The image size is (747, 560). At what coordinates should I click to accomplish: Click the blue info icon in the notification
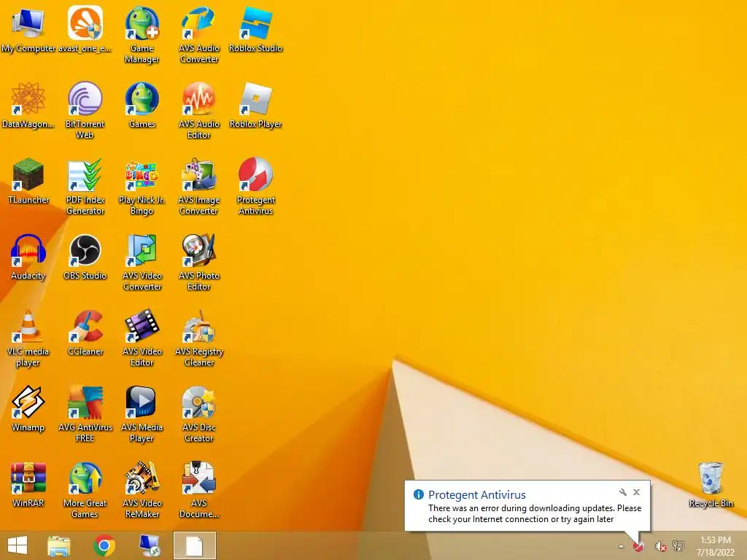[x=418, y=495]
